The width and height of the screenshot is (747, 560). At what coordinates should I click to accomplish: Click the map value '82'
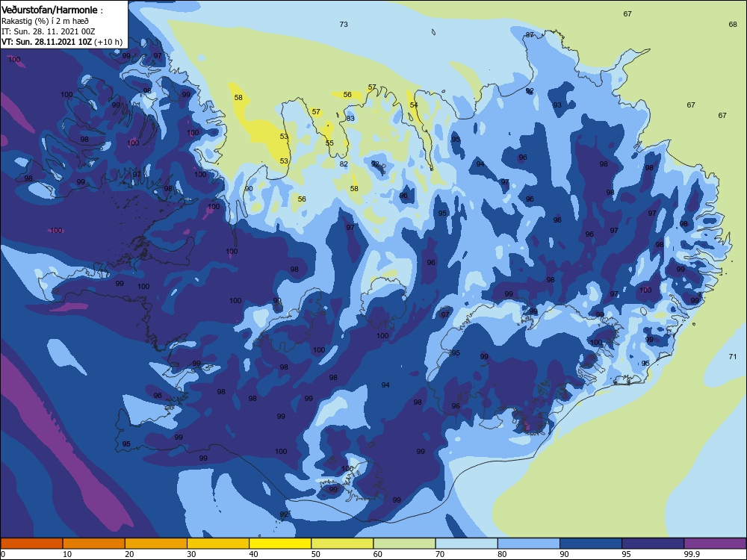pyautogui.click(x=344, y=164)
